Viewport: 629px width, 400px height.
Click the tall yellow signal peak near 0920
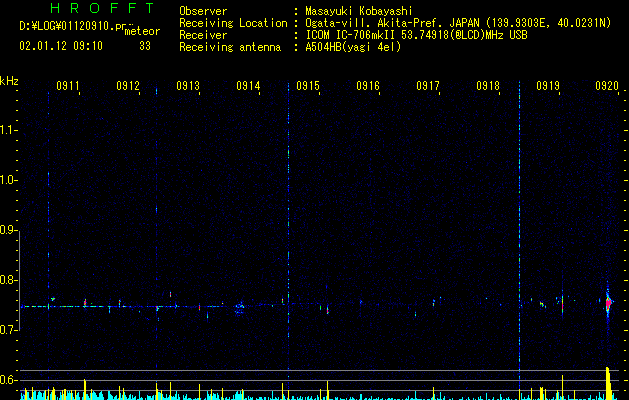[x=609, y=383]
